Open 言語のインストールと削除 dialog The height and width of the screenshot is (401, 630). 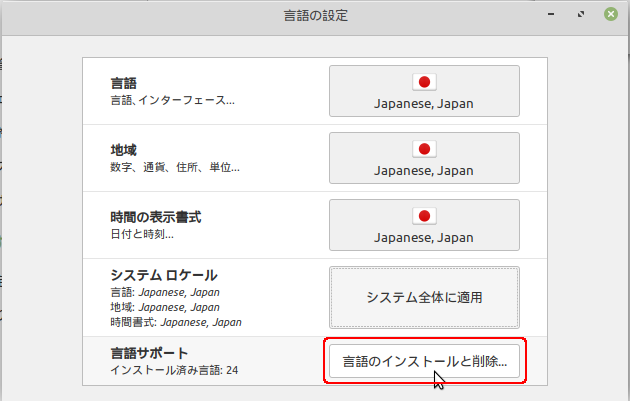pyautogui.click(x=424, y=361)
